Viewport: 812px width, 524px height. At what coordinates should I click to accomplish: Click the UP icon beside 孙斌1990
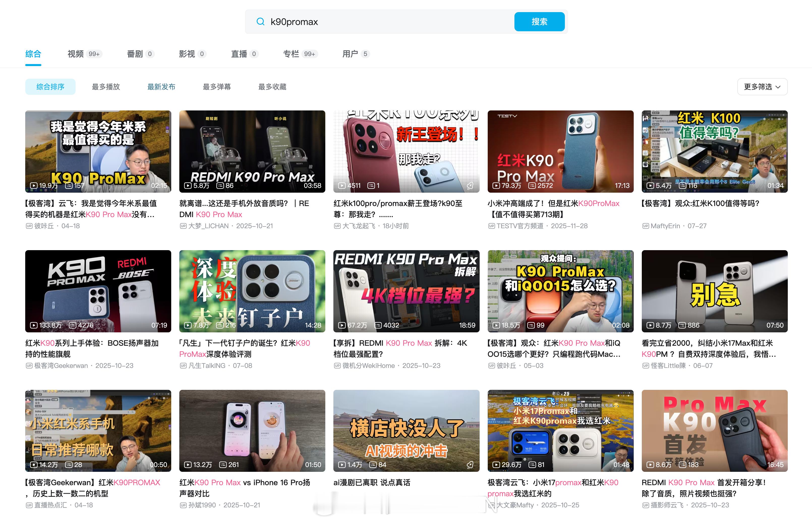click(183, 505)
